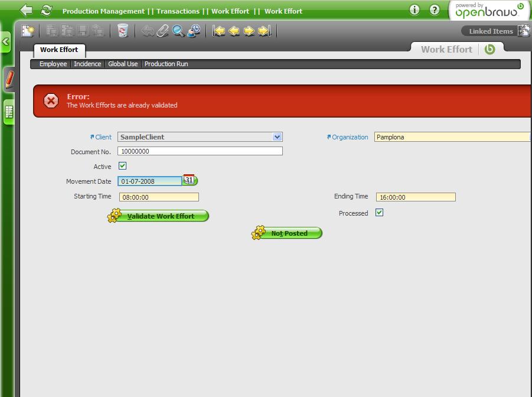Switch to edit view with pencil icon

point(9,79)
